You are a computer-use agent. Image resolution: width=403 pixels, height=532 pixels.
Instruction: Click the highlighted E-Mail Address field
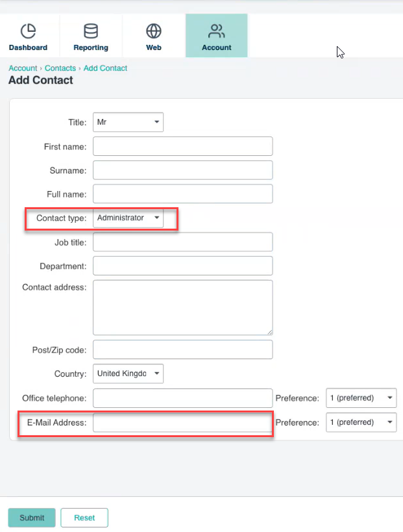pos(182,422)
